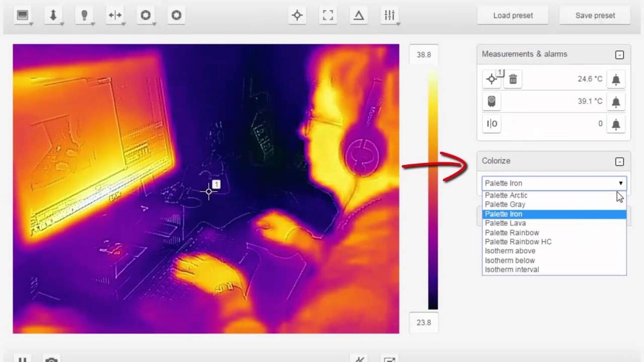Choose Palette Rainbow HC from list
The height and width of the screenshot is (362, 644).
518,242
